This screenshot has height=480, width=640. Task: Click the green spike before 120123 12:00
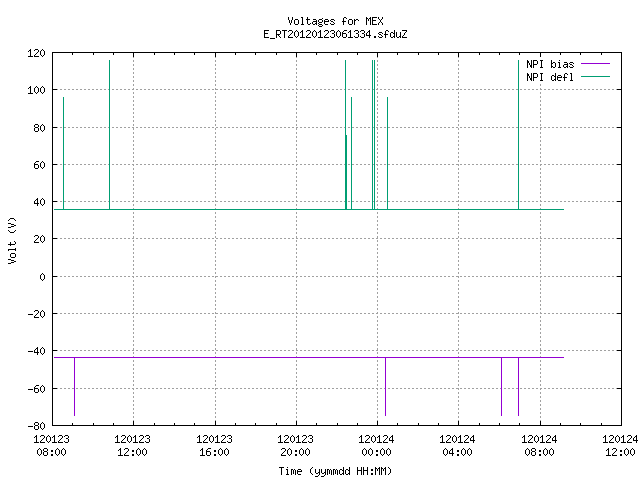click(x=109, y=135)
